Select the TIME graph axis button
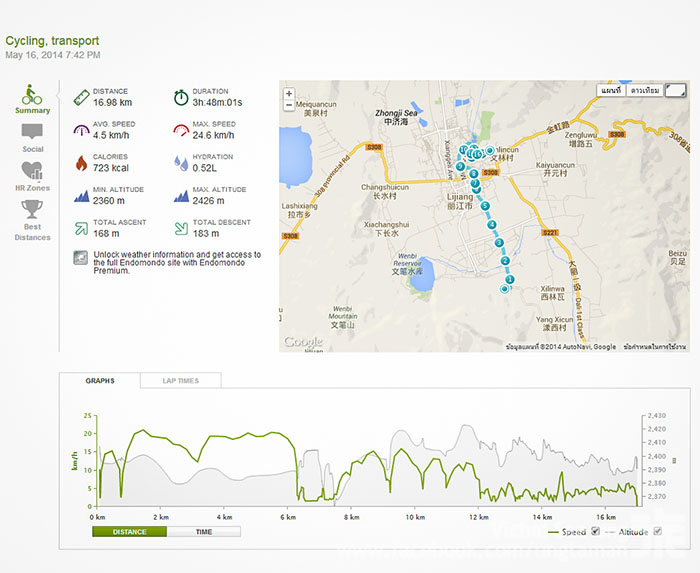700x573 pixels. [x=204, y=531]
